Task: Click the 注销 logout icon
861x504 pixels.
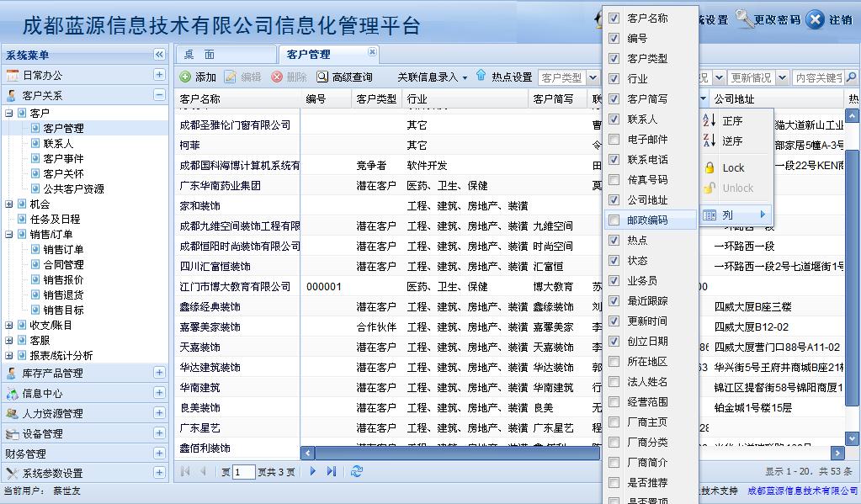Action: [816, 19]
